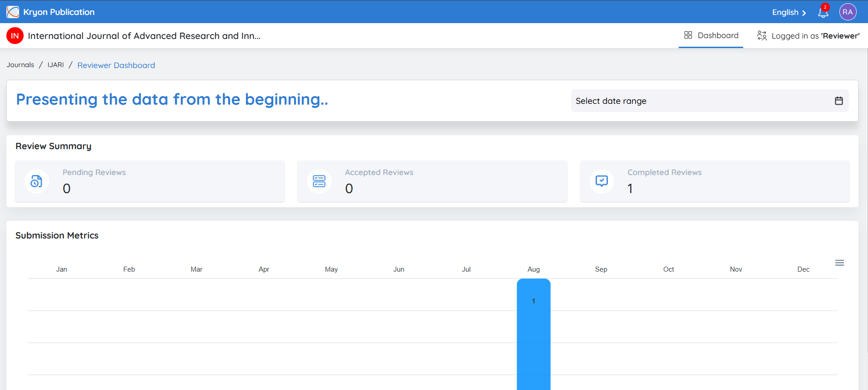The height and width of the screenshot is (390, 868).
Task: Click Reviewer Dashboard breadcrumb
Action: [116, 65]
